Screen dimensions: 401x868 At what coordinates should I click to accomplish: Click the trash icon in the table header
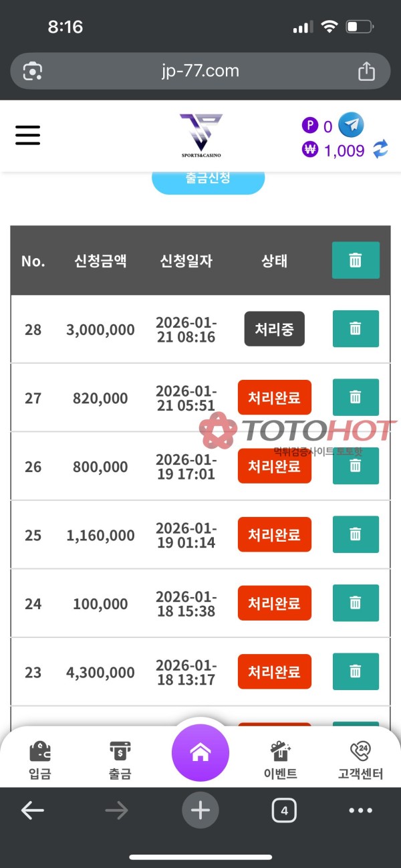point(356,260)
